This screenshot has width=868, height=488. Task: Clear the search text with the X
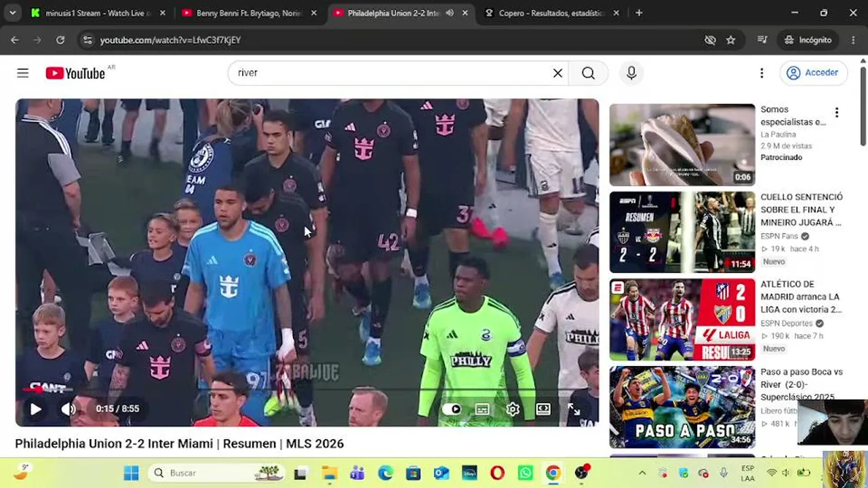(557, 73)
